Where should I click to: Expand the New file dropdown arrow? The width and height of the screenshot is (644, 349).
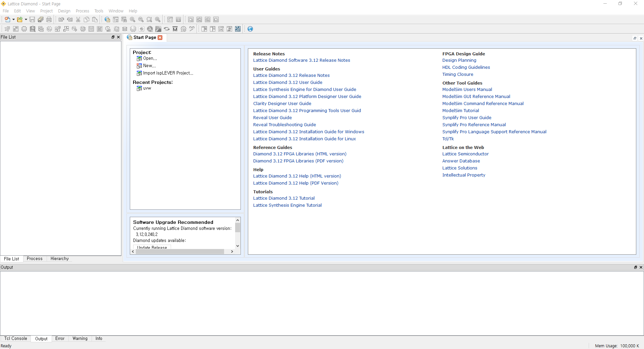tap(13, 19)
